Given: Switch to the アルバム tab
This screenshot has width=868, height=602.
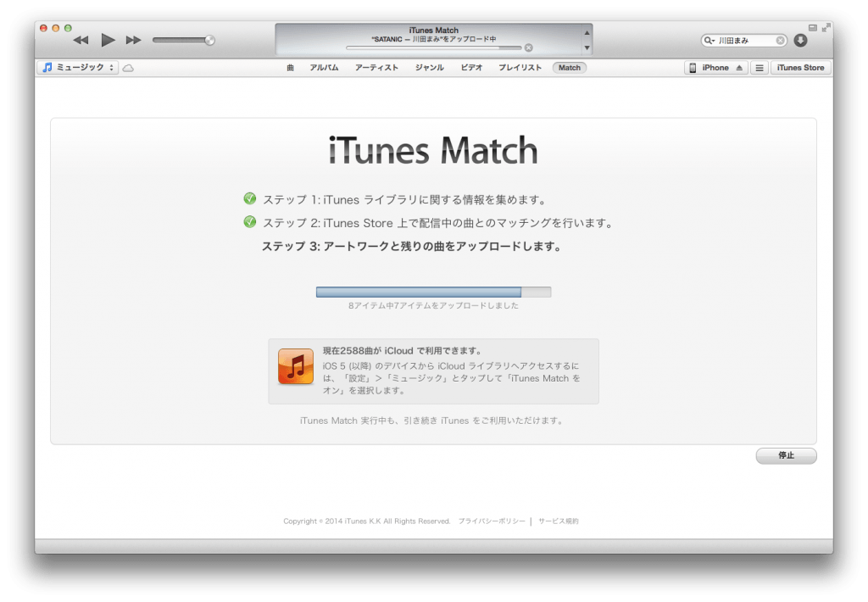Looking at the screenshot, I should coord(324,68).
